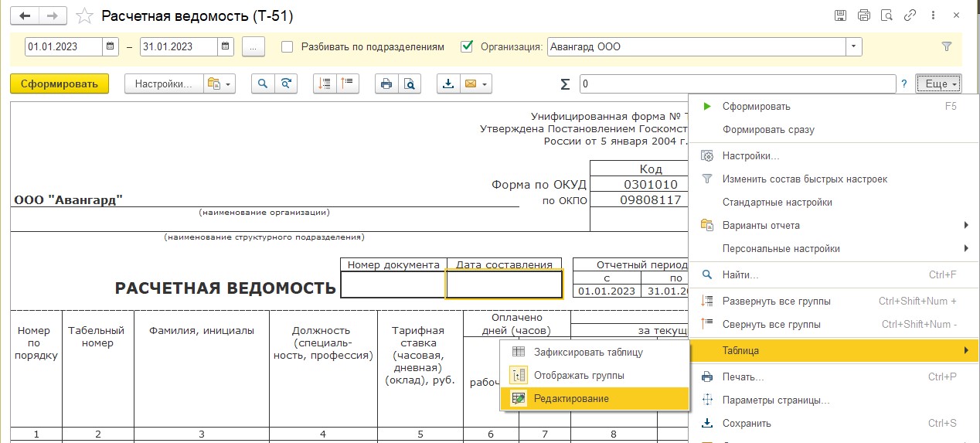This screenshot has width=980, height=443.
Task: Open period selection with ellipsis button
Action: click(x=254, y=46)
